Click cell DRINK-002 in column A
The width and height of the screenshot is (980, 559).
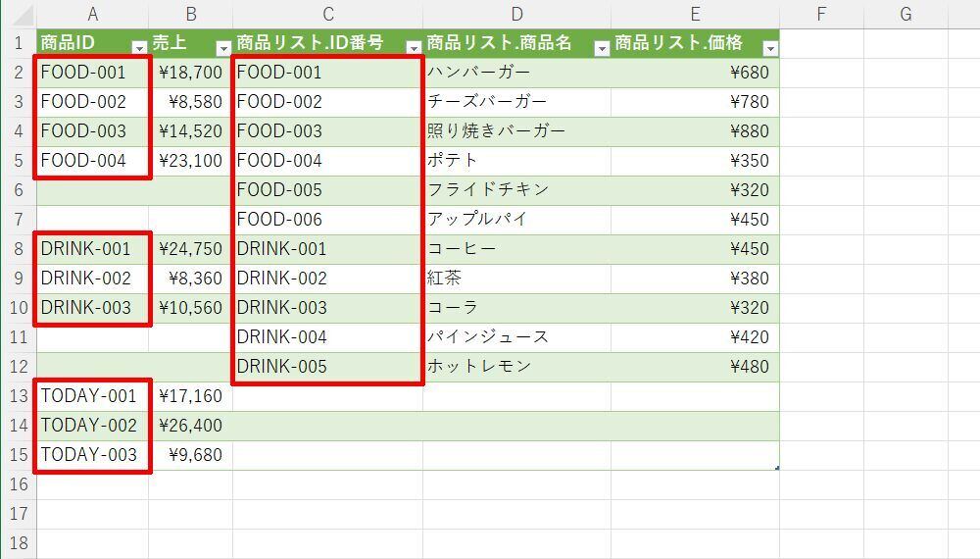[92, 279]
